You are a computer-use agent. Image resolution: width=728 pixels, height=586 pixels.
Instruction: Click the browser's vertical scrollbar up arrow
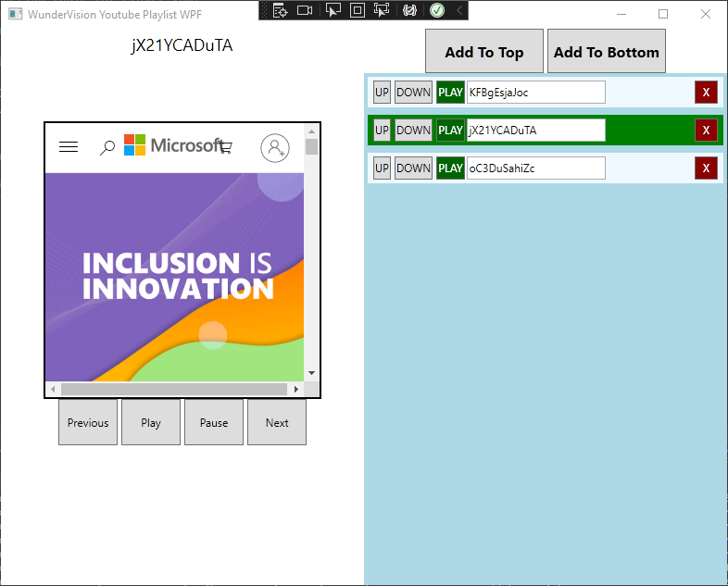[311, 131]
